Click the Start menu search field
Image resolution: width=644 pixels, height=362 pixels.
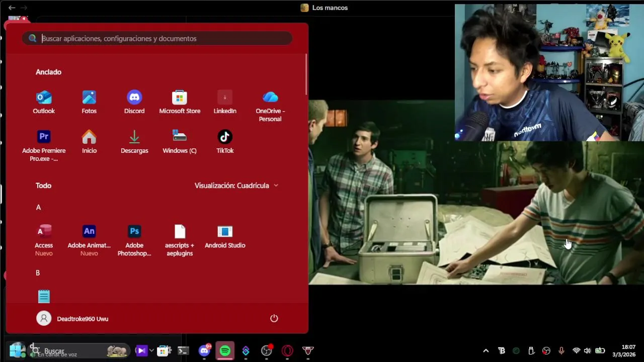[x=157, y=38]
